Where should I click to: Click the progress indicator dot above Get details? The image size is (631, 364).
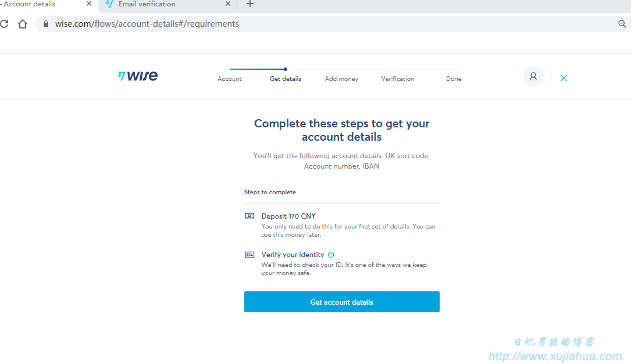pyautogui.click(x=286, y=69)
